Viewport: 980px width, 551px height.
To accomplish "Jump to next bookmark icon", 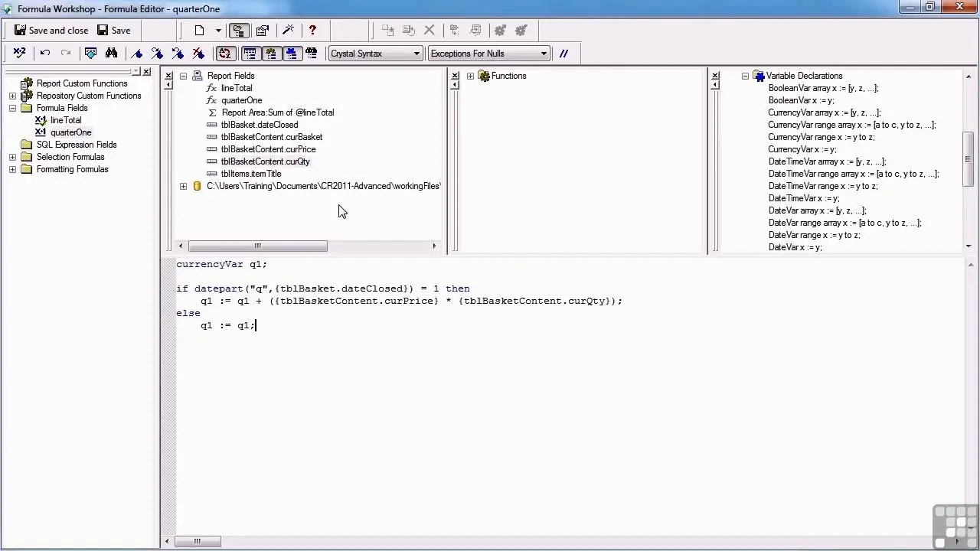I will point(157,53).
